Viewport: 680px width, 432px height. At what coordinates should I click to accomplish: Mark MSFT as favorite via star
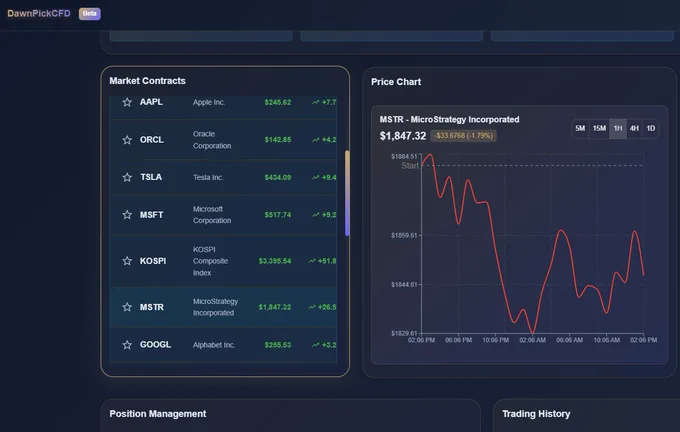127,215
